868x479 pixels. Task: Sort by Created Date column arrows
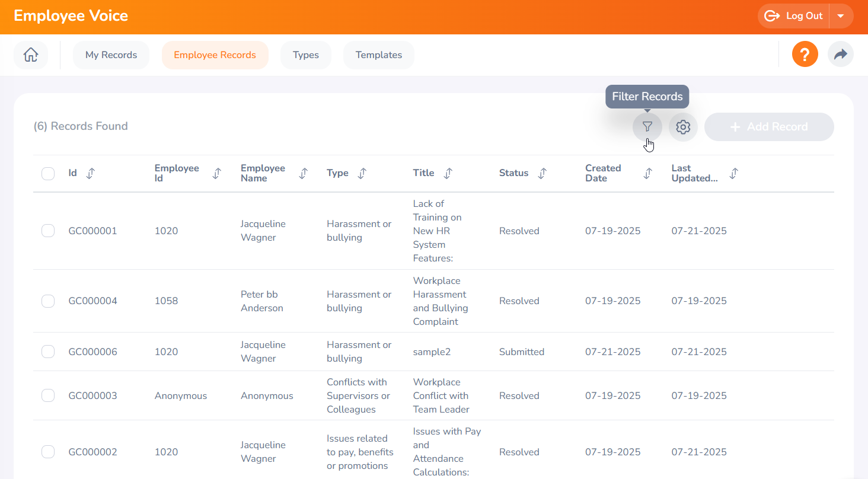pyautogui.click(x=647, y=173)
